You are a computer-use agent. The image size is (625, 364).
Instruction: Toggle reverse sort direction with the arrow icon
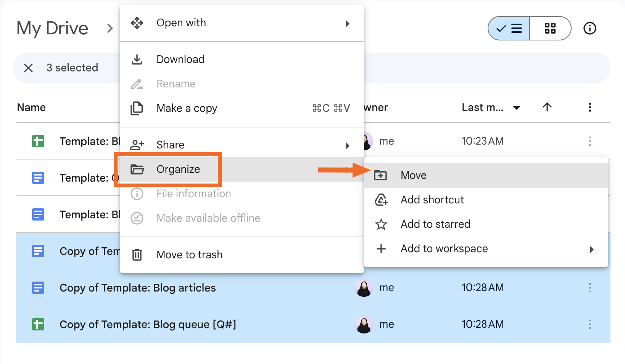coord(547,108)
